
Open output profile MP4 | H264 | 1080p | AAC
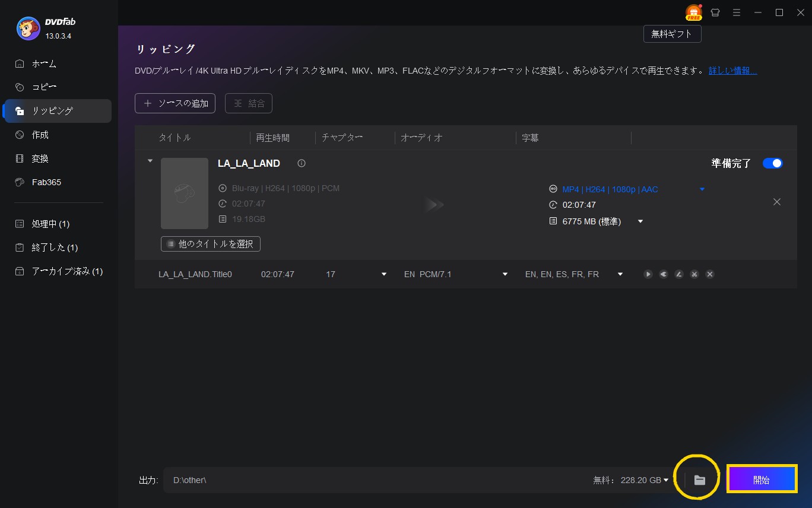click(610, 189)
